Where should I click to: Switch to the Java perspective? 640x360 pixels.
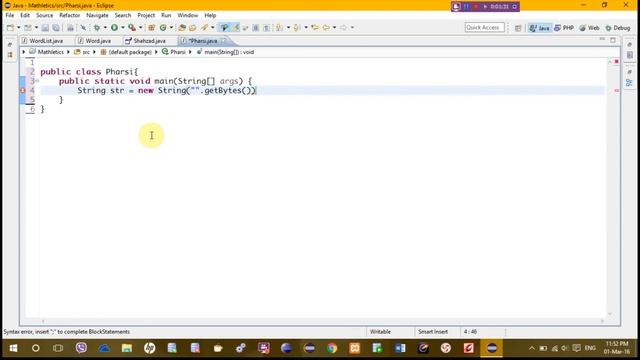[540, 28]
